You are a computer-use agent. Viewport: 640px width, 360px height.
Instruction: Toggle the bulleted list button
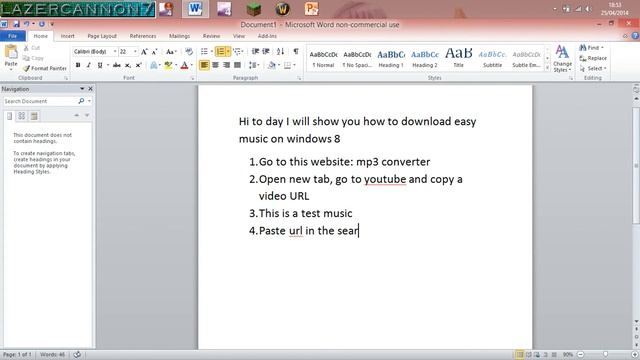pyautogui.click(x=204, y=51)
